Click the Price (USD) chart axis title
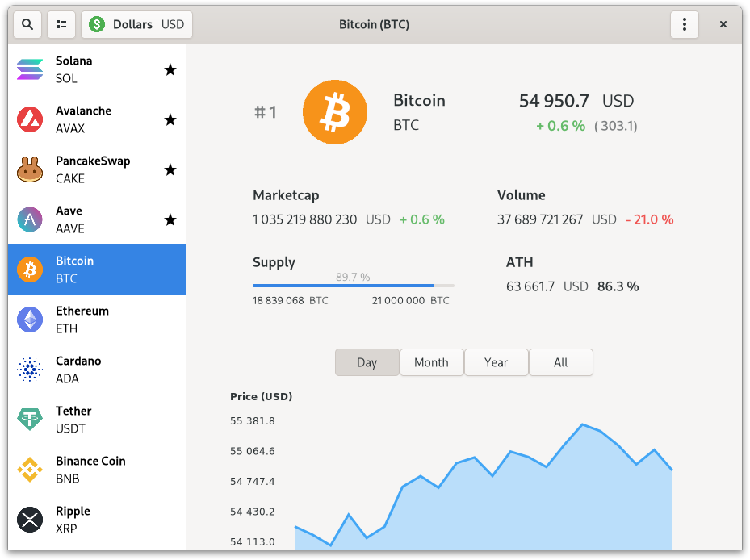 pos(261,396)
